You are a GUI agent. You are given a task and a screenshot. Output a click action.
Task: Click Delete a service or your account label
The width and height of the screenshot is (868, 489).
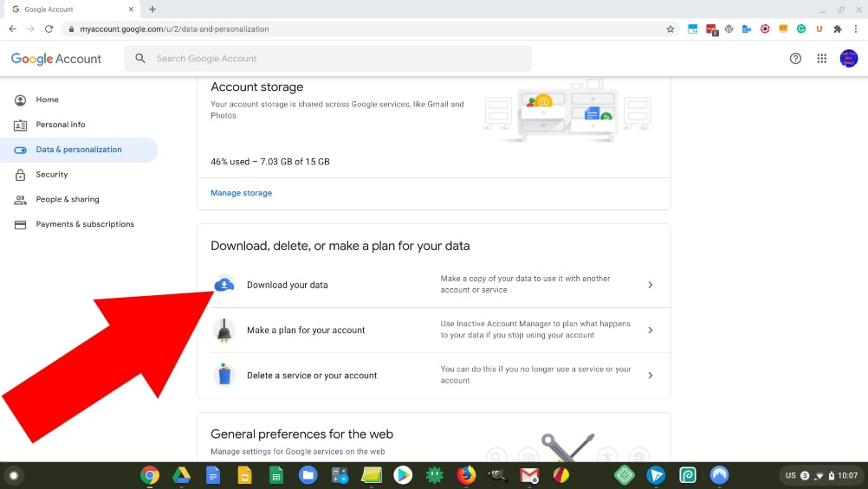(312, 376)
